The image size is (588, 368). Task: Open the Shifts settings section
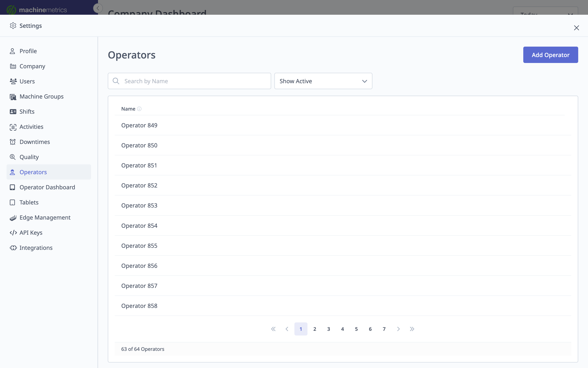(x=49, y=112)
